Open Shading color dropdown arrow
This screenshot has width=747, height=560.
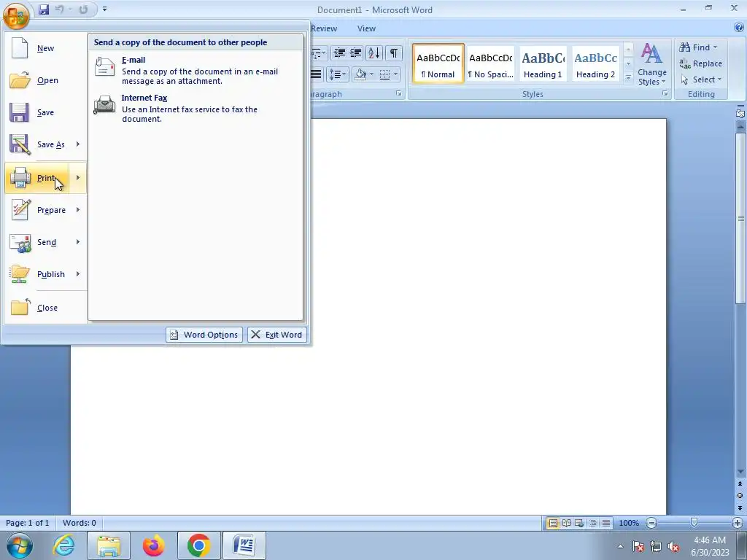coord(371,74)
